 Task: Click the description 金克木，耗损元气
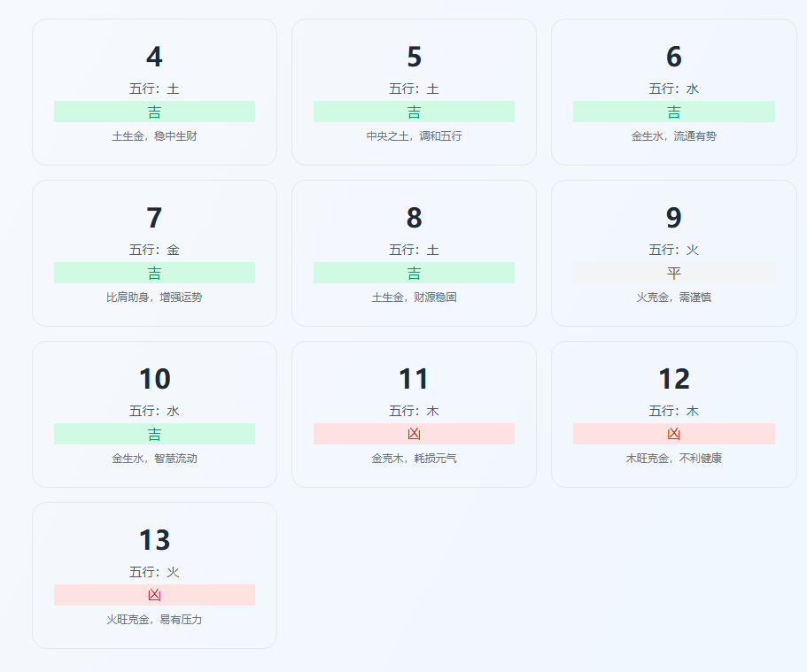(x=414, y=459)
